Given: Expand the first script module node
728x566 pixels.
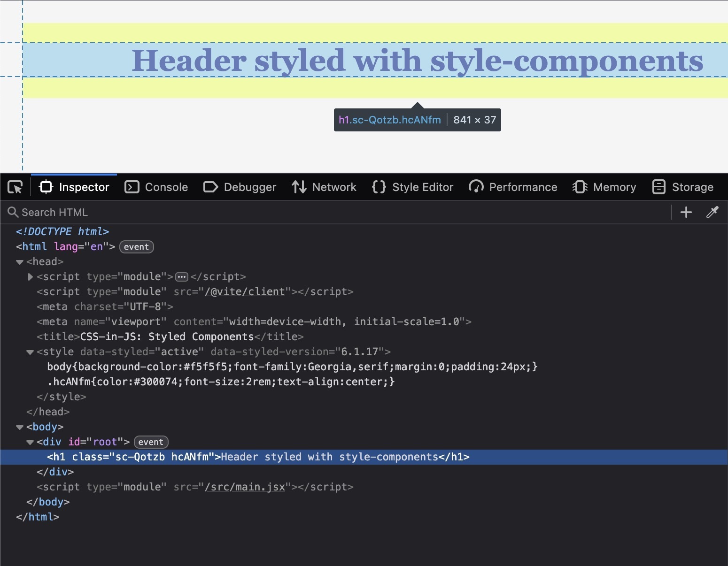Looking at the screenshot, I should 30,277.
